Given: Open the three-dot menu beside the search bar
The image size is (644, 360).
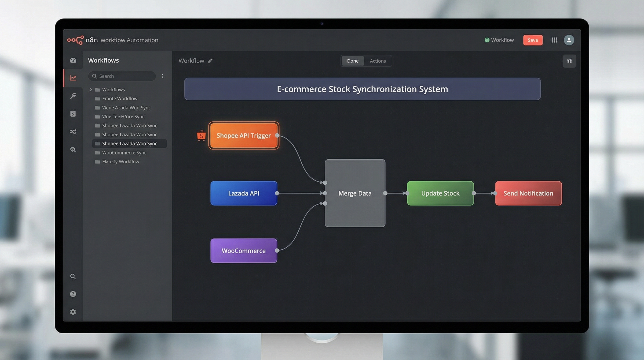Looking at the screenshot, I should click(x=163, y=76).
